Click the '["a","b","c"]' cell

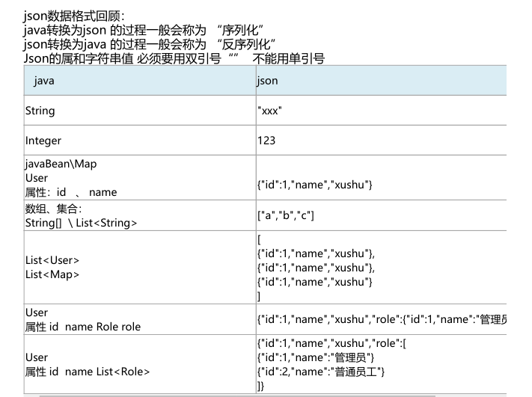(x=382, y=215)
